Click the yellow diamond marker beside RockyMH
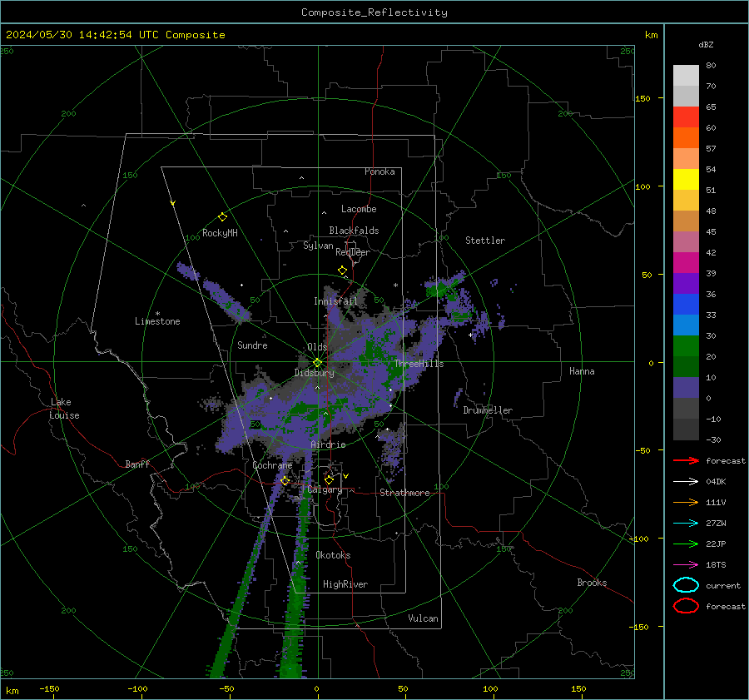Screen dimensions: 749x700 point(222,217)
